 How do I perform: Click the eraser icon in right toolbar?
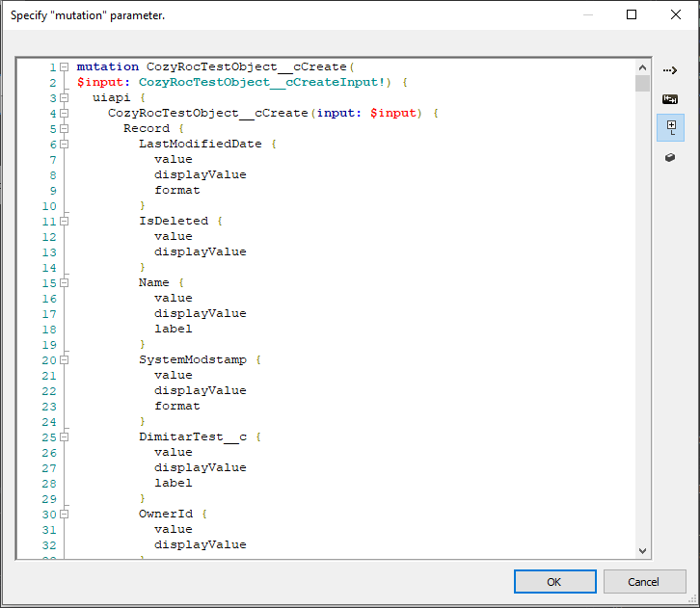point(670,157)
